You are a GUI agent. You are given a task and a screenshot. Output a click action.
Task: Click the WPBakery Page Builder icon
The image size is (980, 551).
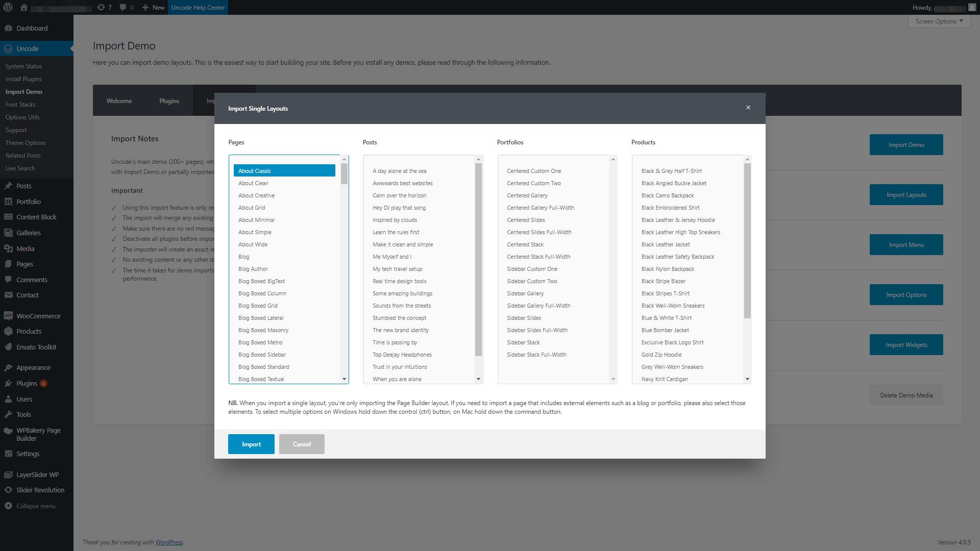(x=8, y=429)
